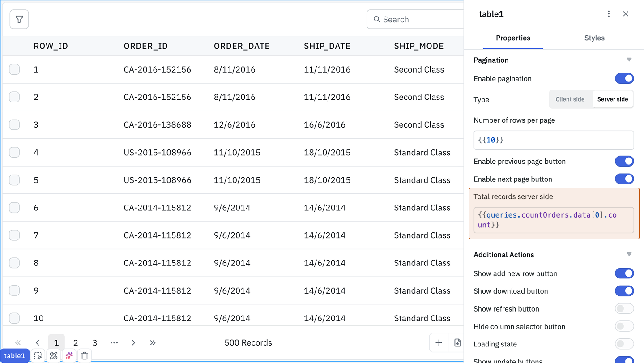Screen dimensions: 644x363
Task: Enable Show refresh button switch
Action: coord(624,309)
